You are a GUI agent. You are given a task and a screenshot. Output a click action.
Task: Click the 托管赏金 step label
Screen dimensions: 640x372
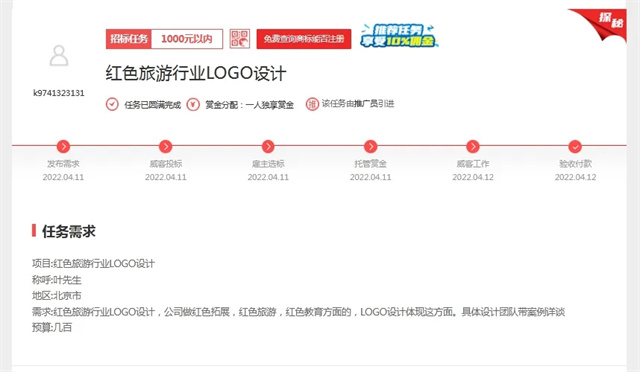(371, 164)
